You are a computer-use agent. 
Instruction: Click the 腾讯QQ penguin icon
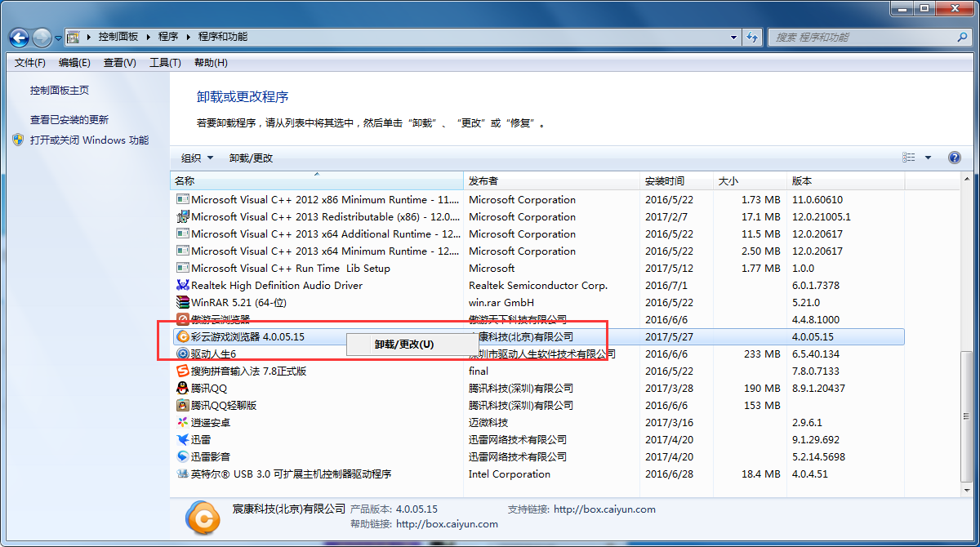coord(183,389)
